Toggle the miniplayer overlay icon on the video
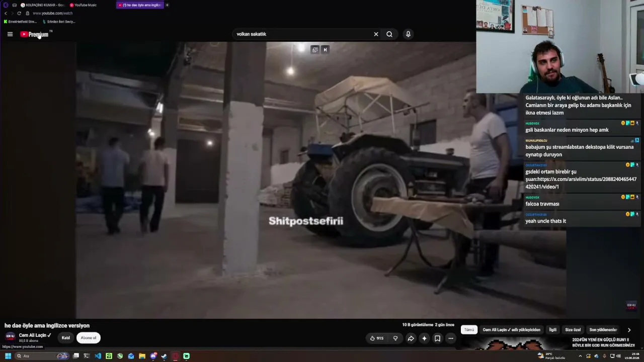 tap(315, 49)
